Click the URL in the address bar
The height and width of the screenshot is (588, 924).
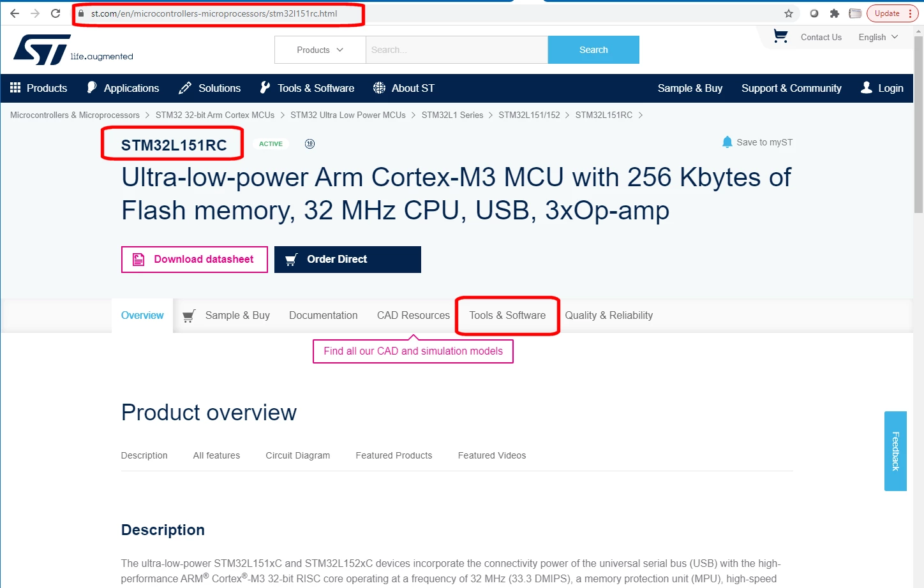pos(214,13)
